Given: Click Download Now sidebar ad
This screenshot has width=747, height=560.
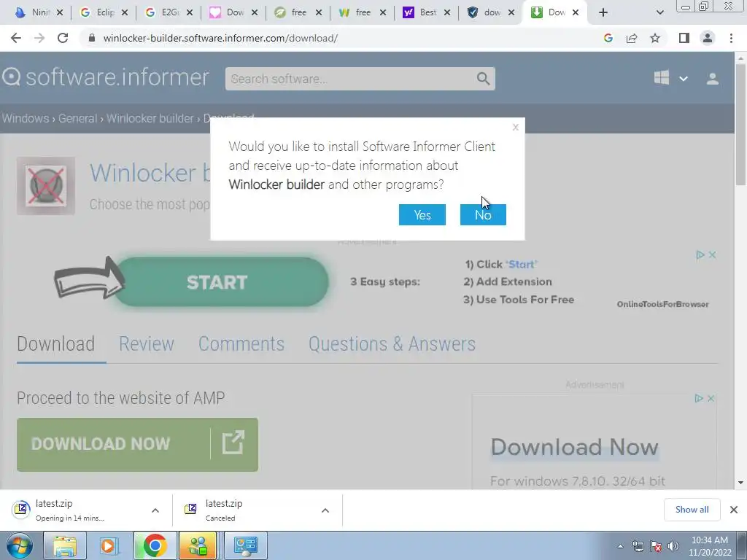Looking at the screenshot, I should (575, 447).
